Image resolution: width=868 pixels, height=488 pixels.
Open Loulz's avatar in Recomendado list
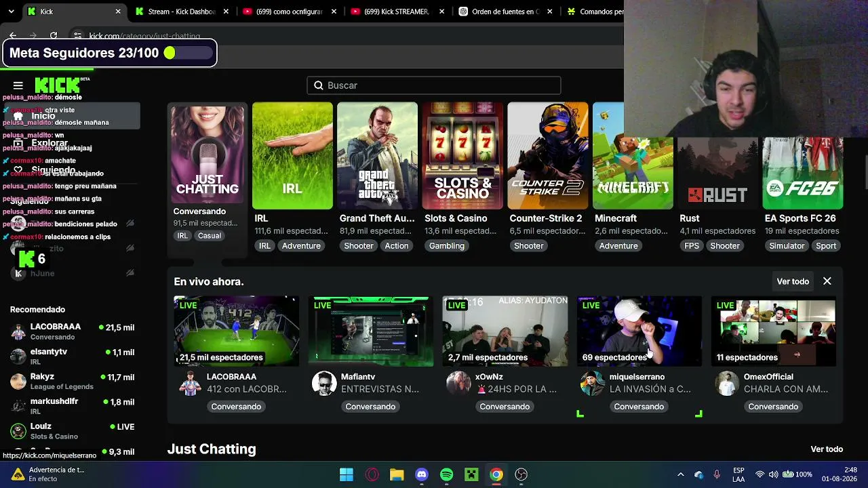click(x=18, y=431)
